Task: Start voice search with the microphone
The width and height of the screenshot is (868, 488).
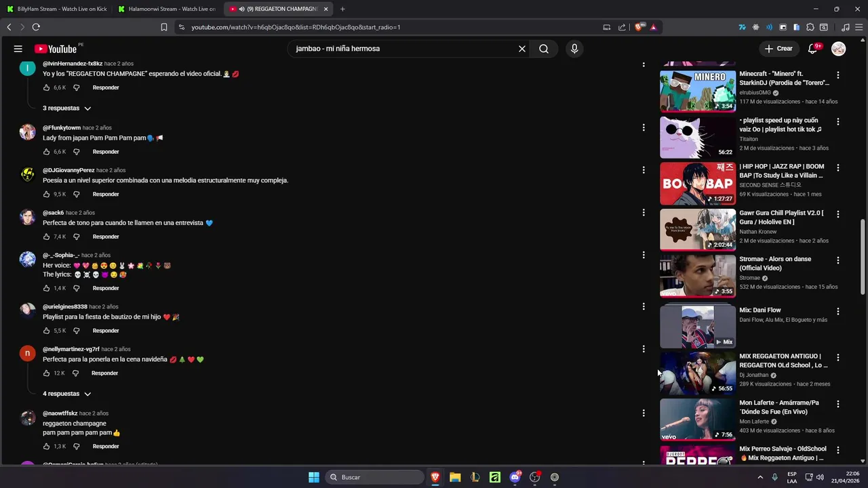Action: tap(574, 49)
